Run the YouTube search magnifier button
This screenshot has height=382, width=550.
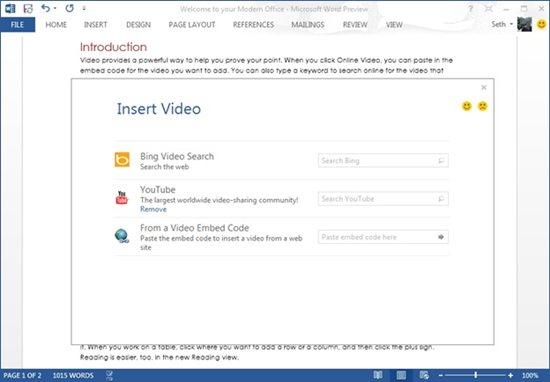tap(441, 199)
